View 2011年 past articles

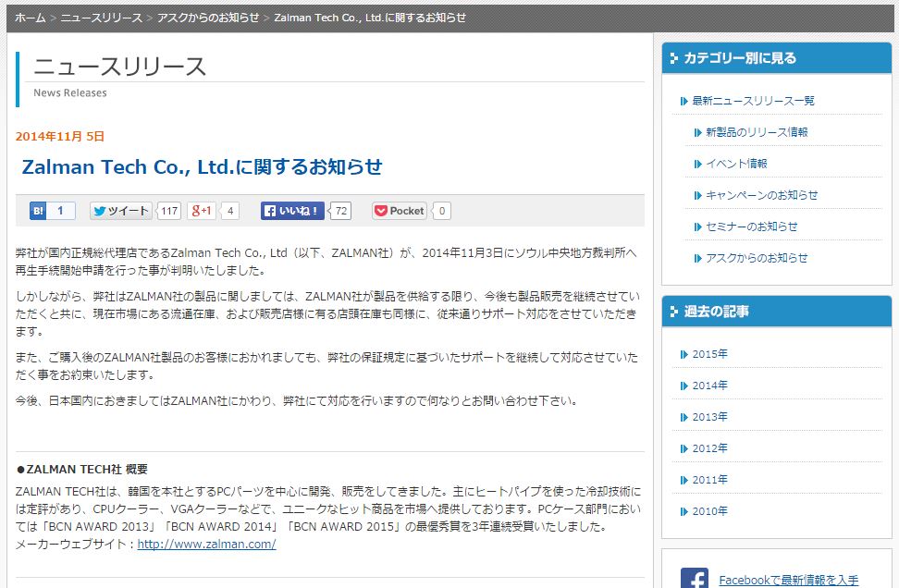(709, 480)
